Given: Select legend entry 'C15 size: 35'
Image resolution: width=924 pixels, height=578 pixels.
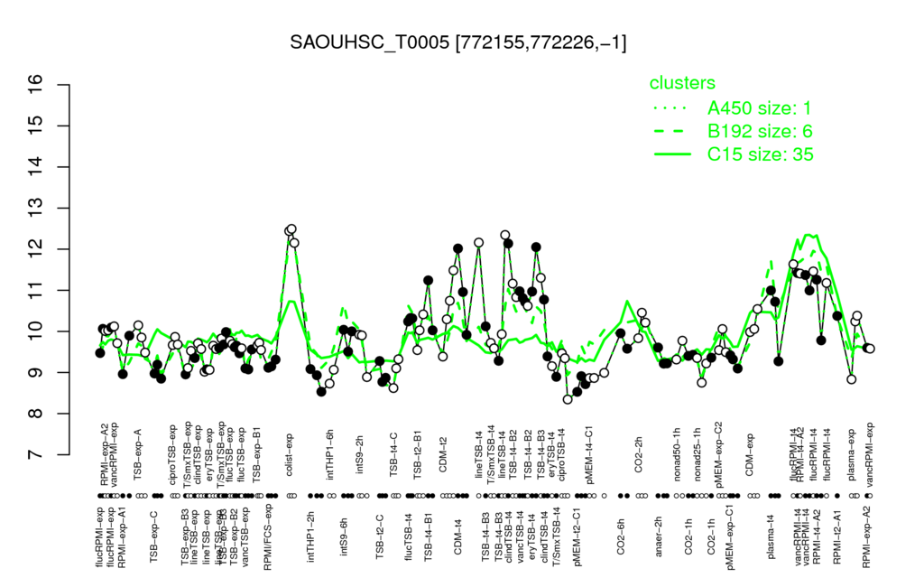Looking at the screenshot, I should click(x=760, y=154).
